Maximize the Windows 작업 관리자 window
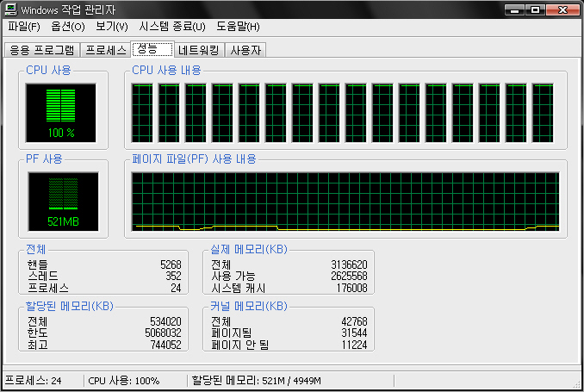This screenshot has height=392, width=584. point(535,9)
